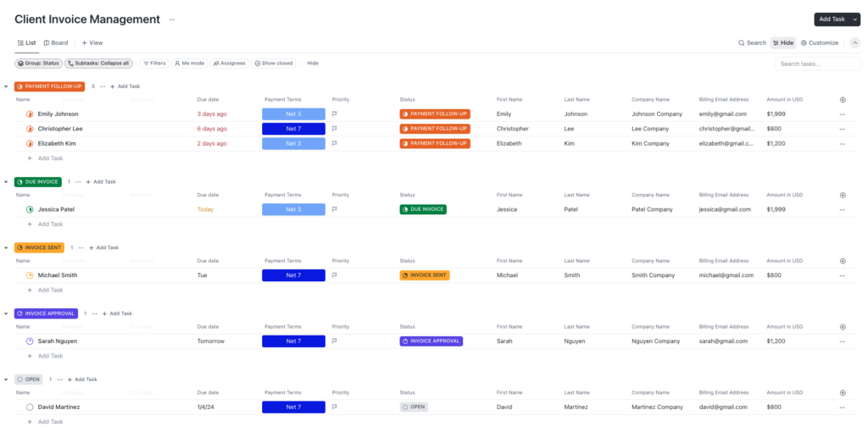Screen dimensions: 868x438
Task: Change Emily Johnson's Net 3 payment terms
Action: point(293,114)
